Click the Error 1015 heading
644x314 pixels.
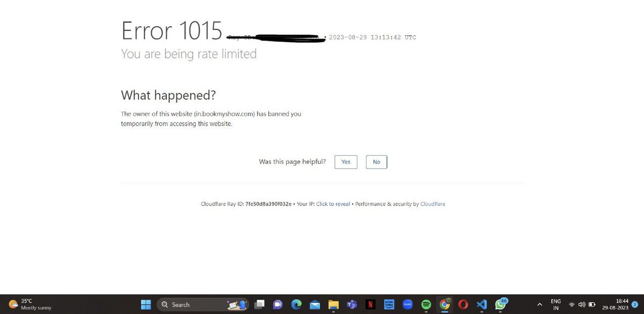[172, 31]
